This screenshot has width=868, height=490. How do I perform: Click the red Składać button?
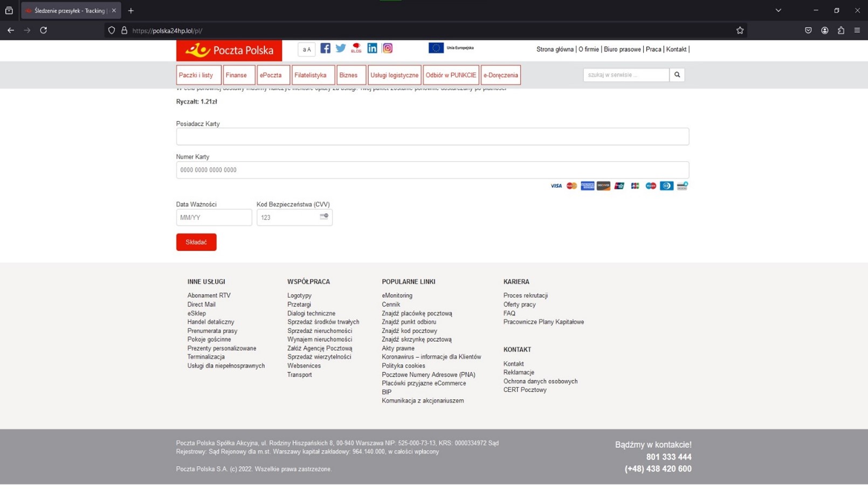pyautogui.click(x=196, y=242)
